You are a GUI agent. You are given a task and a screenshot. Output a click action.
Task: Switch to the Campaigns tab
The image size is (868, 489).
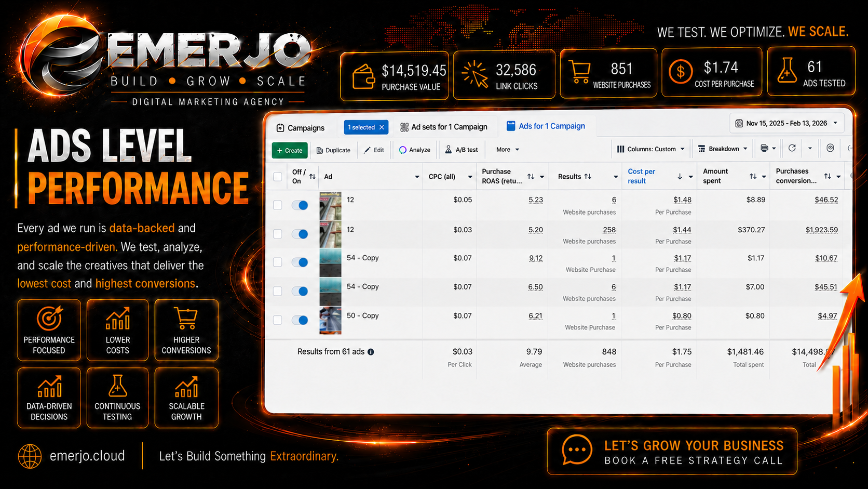pyautogui.click(x=301, y=128)
